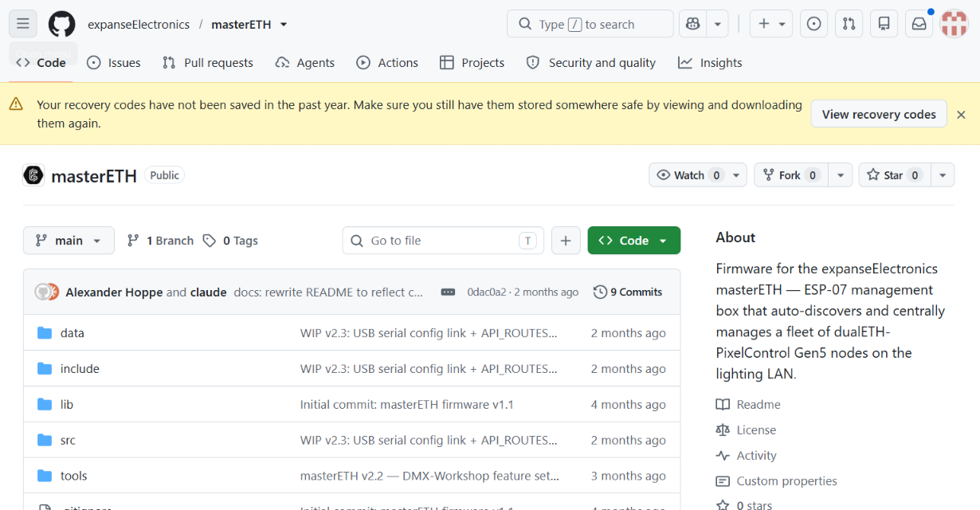Open the src folder

pos(68,441)
